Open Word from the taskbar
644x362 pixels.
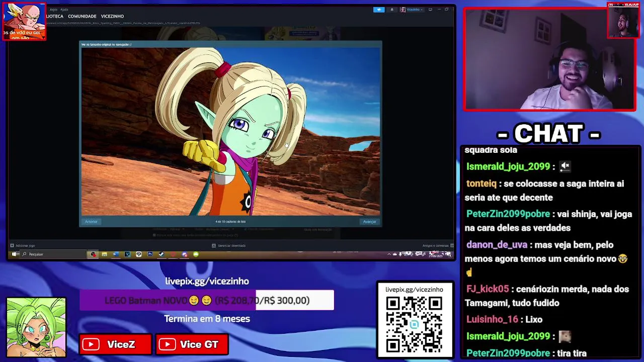pyautogui.click(x=116, y=254)
